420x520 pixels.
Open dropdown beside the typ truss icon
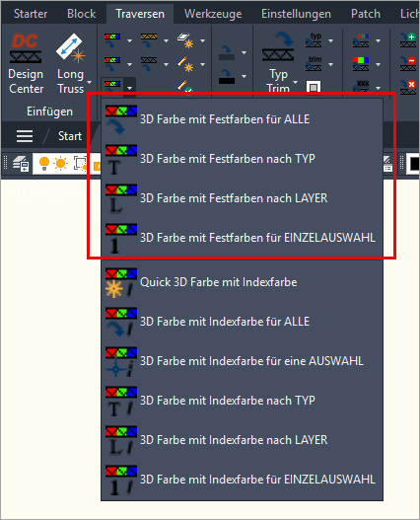pyautogui.click(x=331, y=40)
